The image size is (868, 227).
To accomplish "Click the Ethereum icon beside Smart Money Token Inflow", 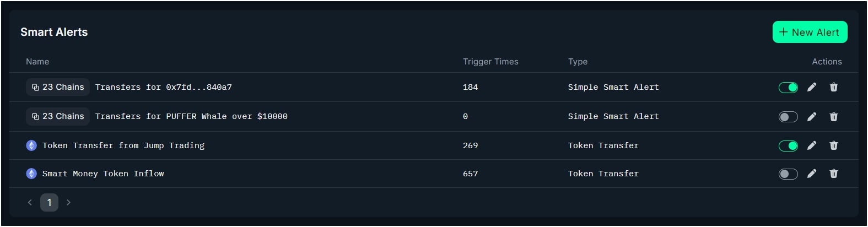I will coord(31,174).
